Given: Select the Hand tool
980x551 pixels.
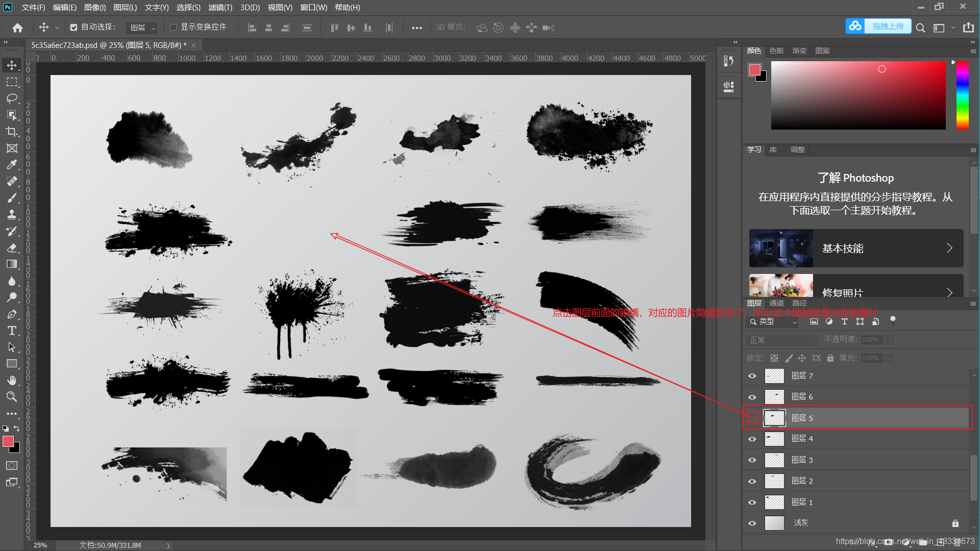Looking at the screenshot, I should pyautogui.click(x=12, y=381).
